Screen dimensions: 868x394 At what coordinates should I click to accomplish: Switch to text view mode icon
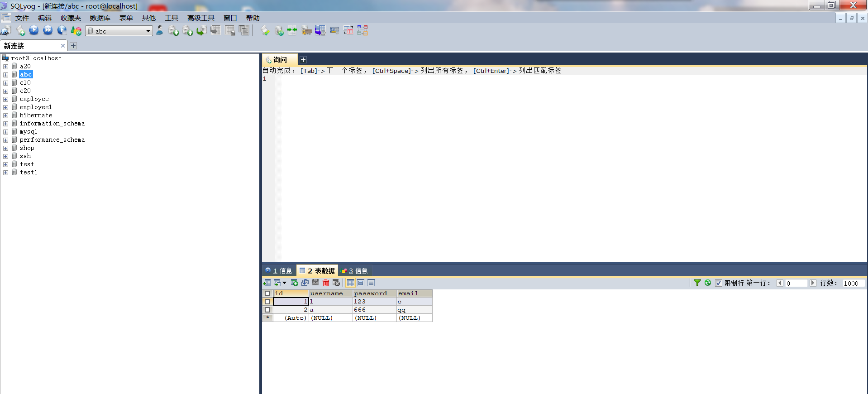click(x=371, y=283)
